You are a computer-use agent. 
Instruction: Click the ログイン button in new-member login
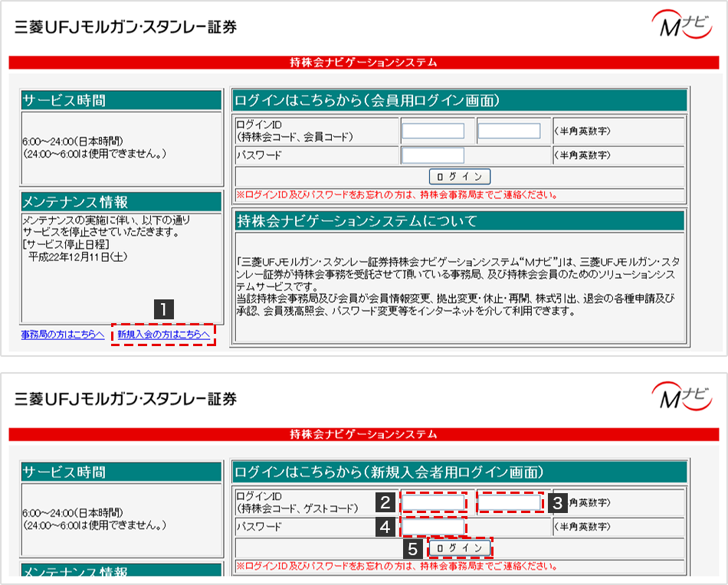(x=459, y=548)
